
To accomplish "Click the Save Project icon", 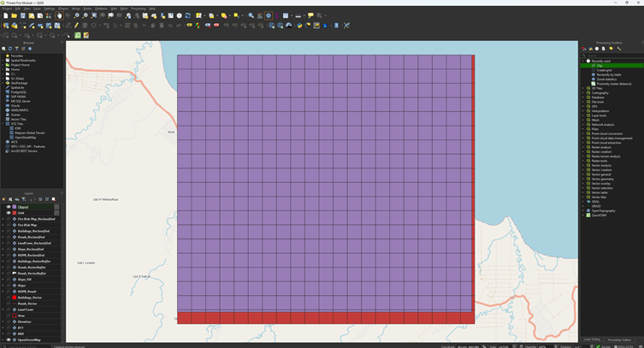I will [22, 15].
